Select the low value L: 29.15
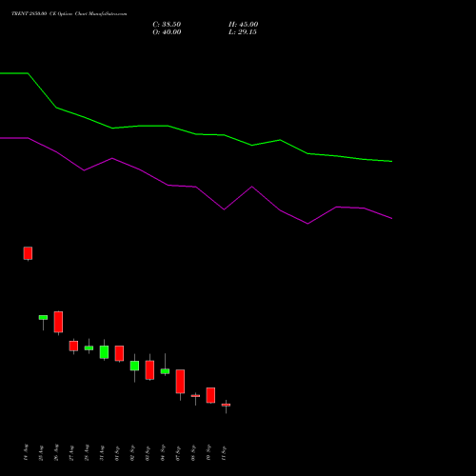Image resolution: width=476 pixels, height=476 pixels. (x=243, y=32)
